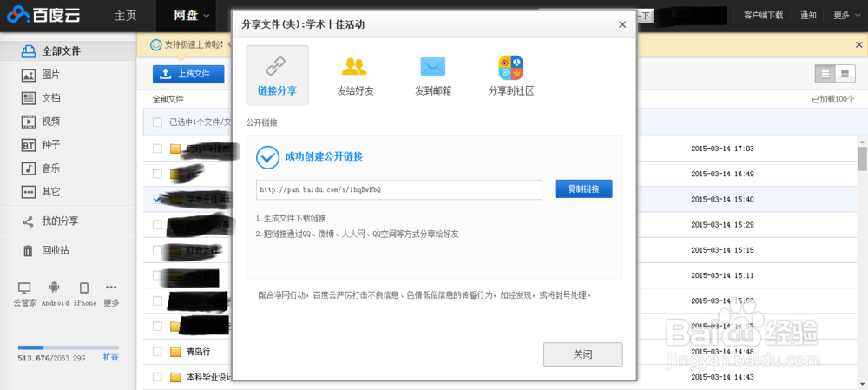Viewport: 868px width, 390px height.
Task: Click the 青岛行 folder icon
Action: point(175,352)
